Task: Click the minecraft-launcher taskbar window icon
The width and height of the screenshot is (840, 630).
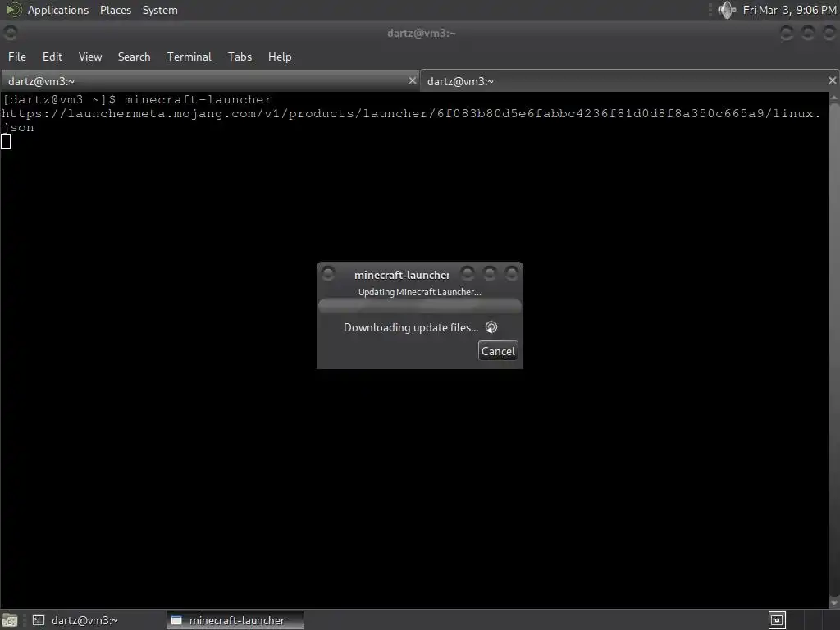Action: click(176, 620)
